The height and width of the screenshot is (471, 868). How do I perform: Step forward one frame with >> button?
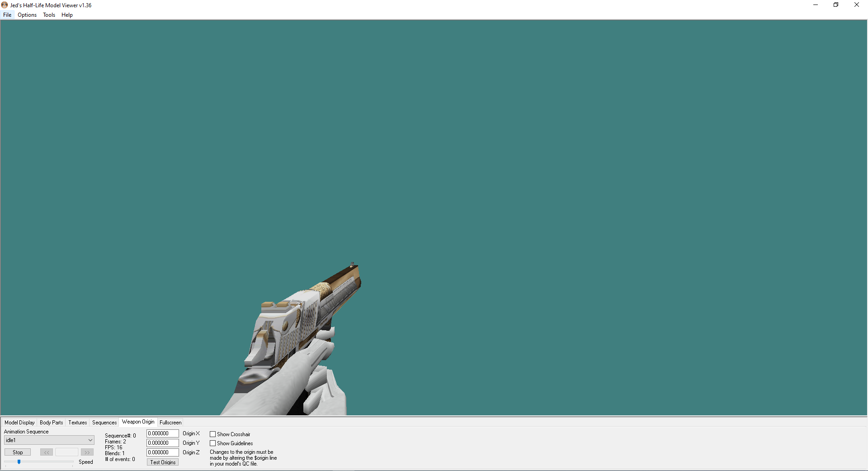click(87, 452)
